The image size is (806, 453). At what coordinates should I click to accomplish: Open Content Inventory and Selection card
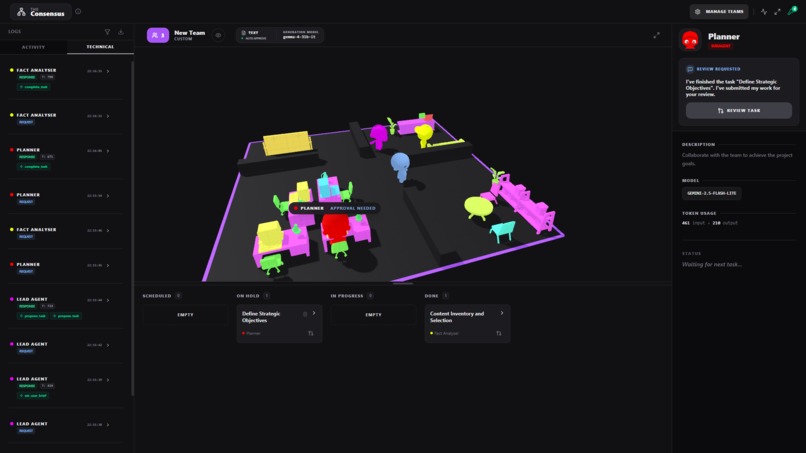[467, 323]
